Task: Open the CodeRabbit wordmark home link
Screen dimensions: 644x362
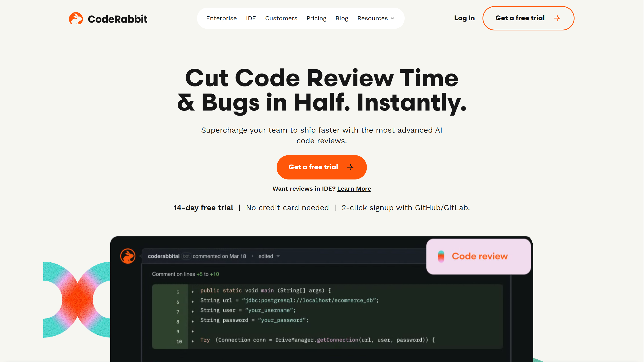Action: click(x=117, y=19)
